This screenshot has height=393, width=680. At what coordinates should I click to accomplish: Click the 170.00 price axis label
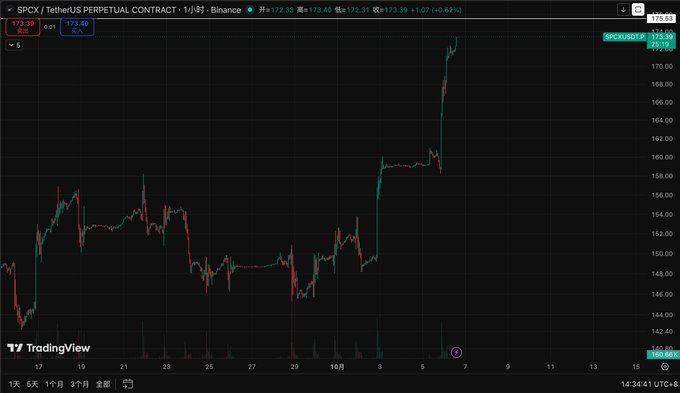(662, 66)
